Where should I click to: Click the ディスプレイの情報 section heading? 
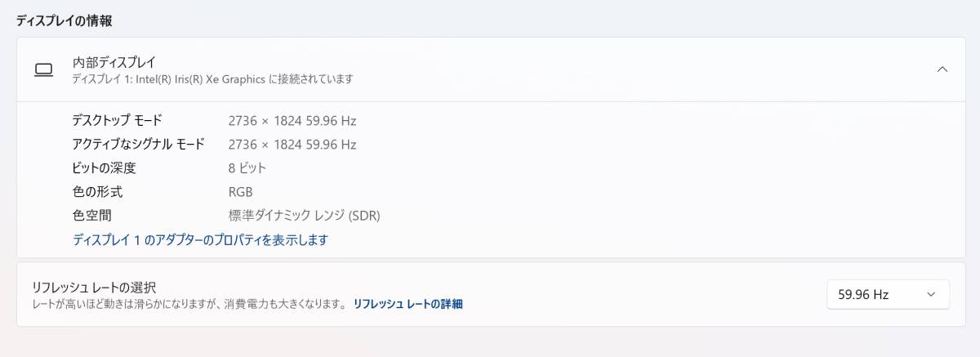click(x=65, y=20)
